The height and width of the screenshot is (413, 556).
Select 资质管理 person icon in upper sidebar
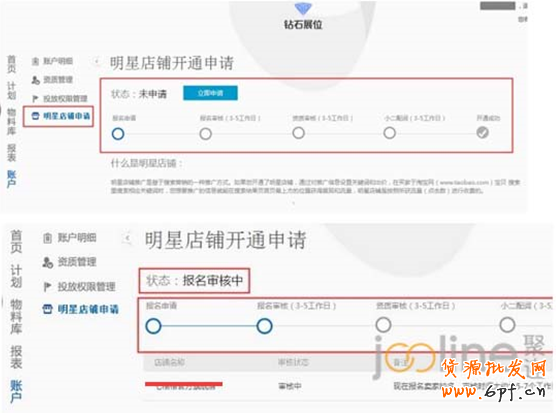(35, 80)
